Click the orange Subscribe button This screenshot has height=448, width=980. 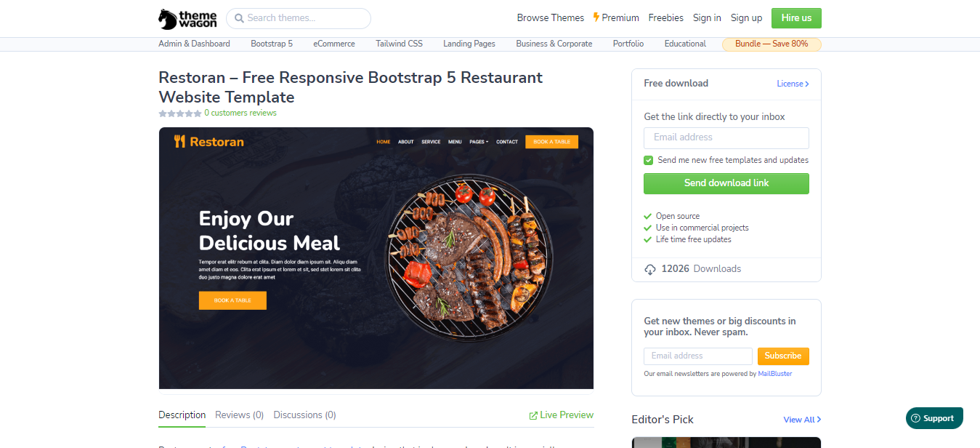tap(783, 356)
